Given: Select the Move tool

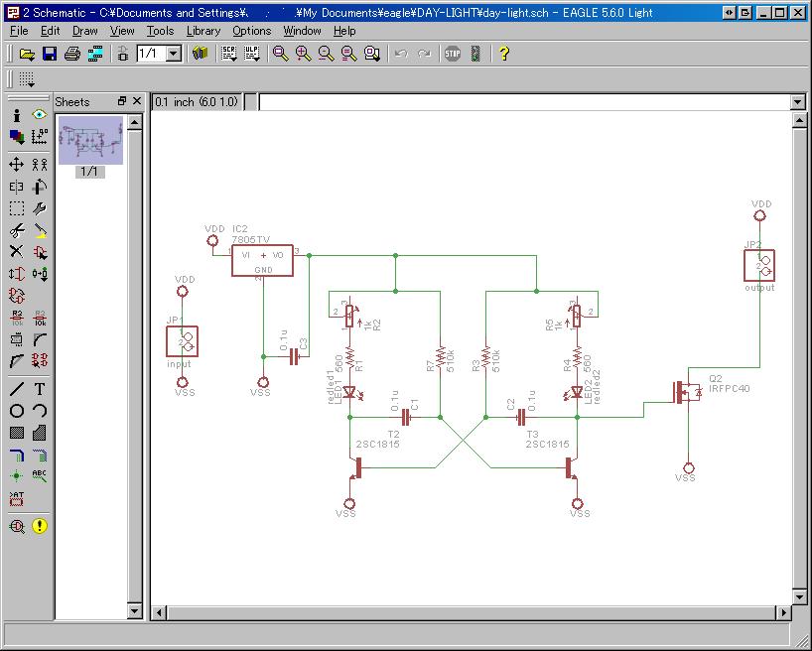Looking at the screenshot, I should point(17,165).
